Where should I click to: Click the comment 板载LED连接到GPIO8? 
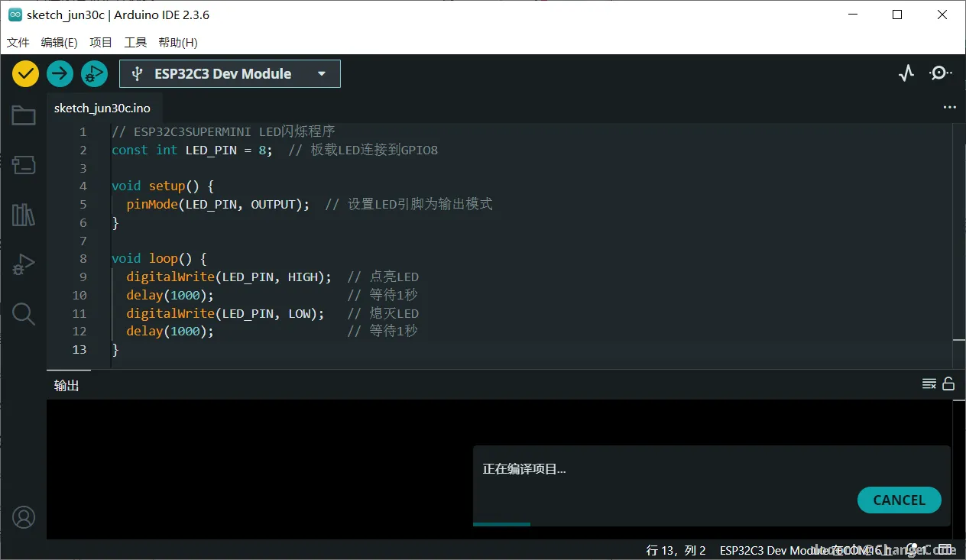pos(363,150)
